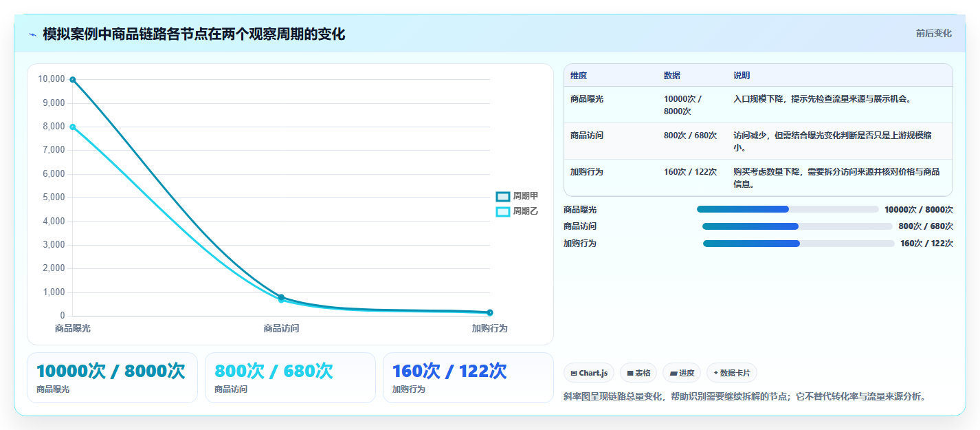Click the 商品曝光 x-axis label
Viewport: 980px width, 430px height.
click(x=73, y=329)
